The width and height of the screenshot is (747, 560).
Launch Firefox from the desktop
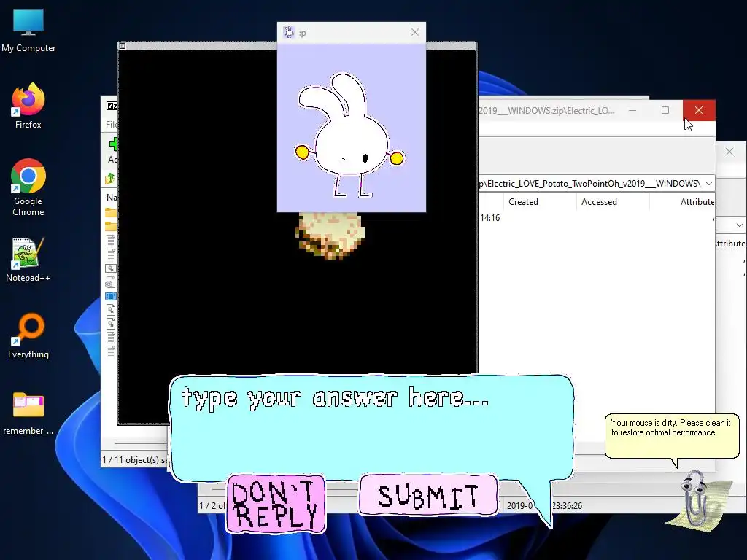[x=28, y=105]
